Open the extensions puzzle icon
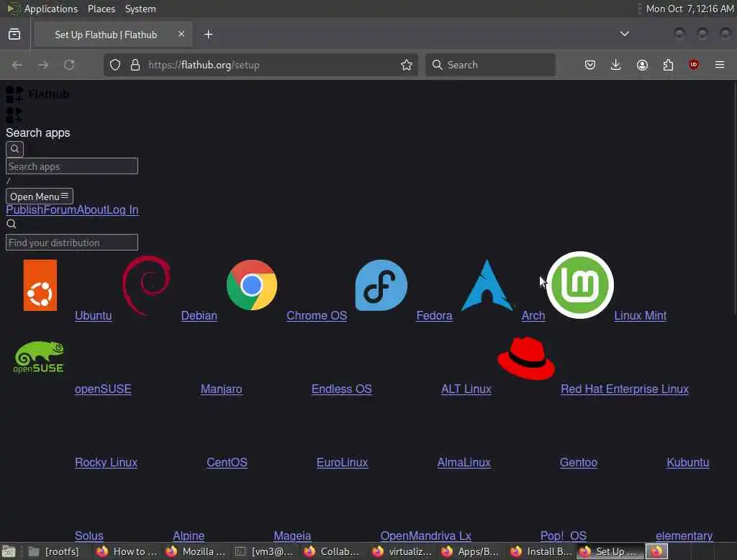The height and width of the screenshot is (560, 737). pos(668,65)
